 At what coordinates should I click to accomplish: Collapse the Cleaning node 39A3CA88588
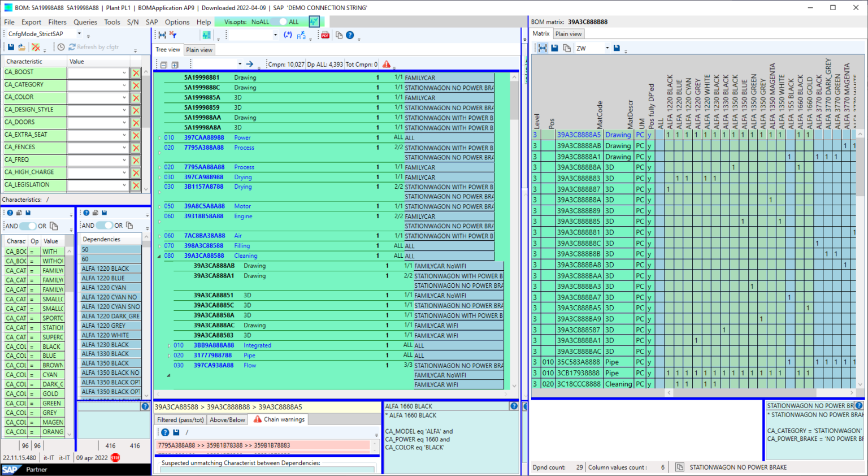point(159,256)
